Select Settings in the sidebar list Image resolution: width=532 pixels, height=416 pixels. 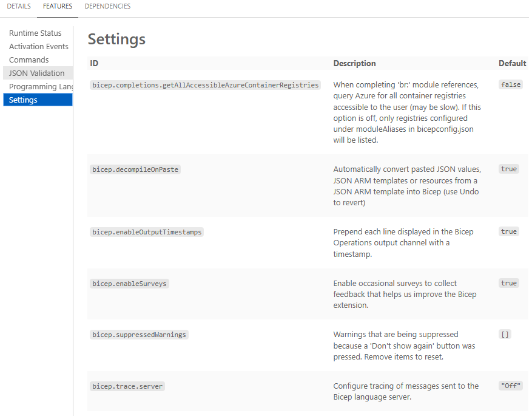pyautogui.click(x=24, y=100)
